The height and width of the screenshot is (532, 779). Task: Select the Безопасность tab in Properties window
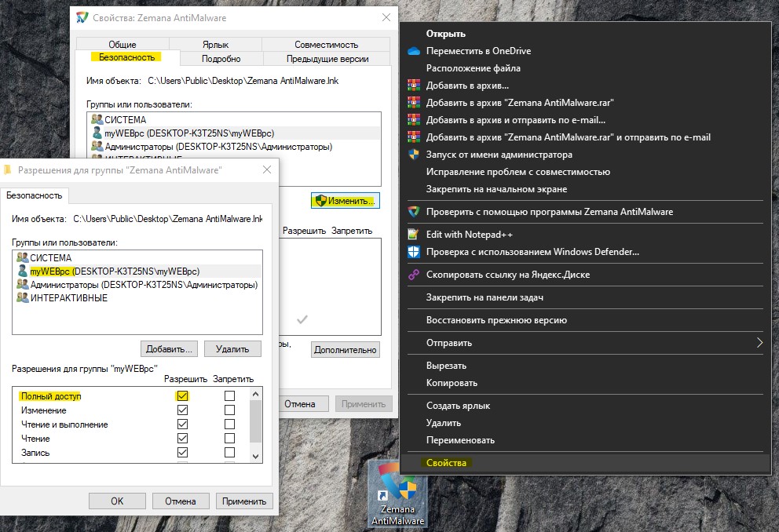point(127,57)
